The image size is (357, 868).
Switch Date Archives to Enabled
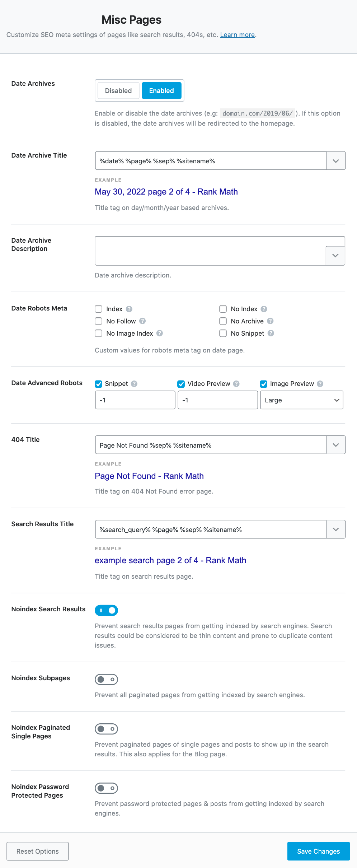click(161, 90)
